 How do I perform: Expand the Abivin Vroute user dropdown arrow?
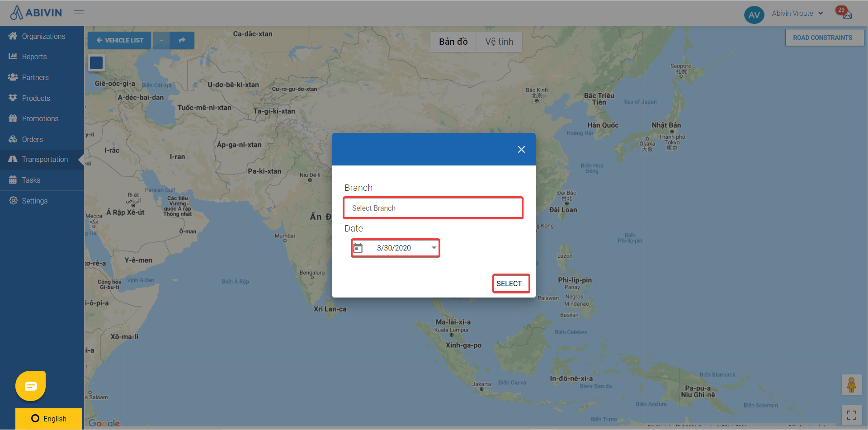[x=821, y=14]
